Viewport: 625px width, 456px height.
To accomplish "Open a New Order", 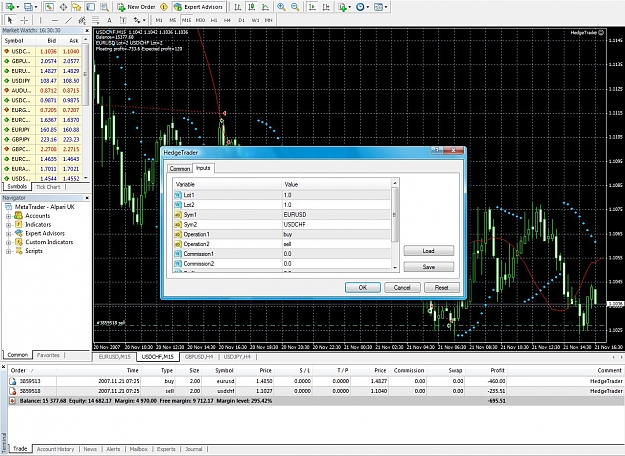I will click(x=136, y=7).
